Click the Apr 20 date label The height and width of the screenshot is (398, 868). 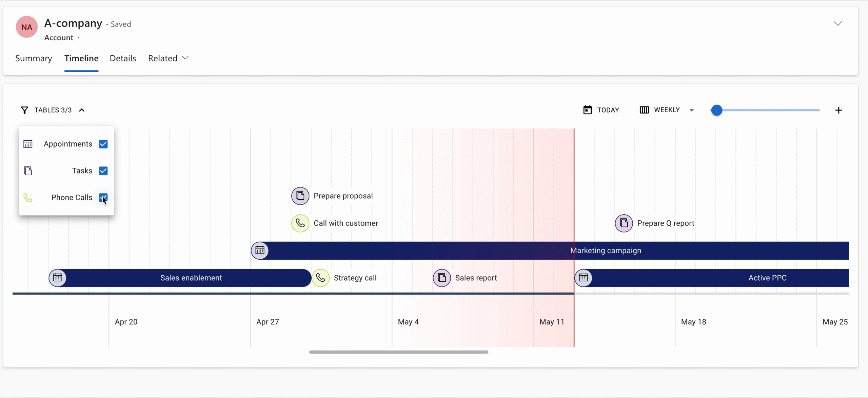126,322
